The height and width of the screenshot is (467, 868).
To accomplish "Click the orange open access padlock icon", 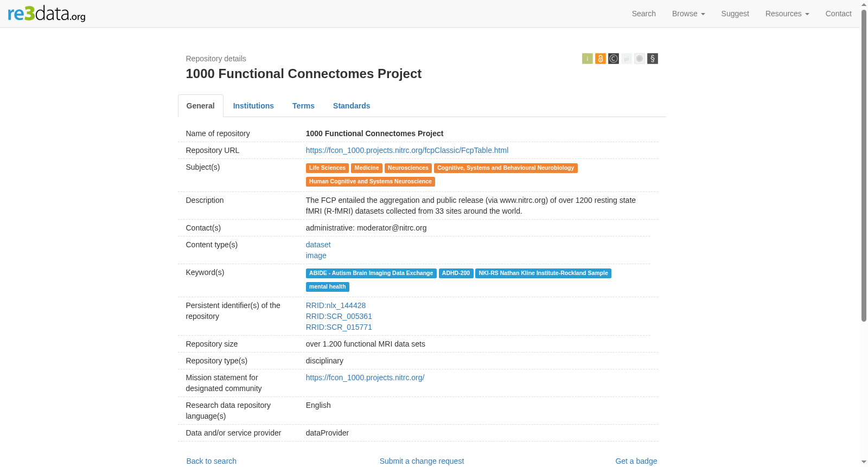I will [601, 59].
